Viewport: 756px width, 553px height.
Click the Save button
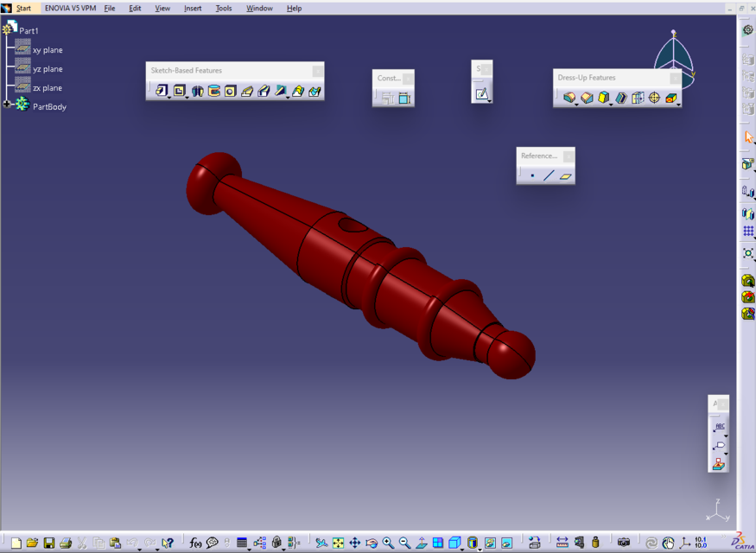(49, 543)
